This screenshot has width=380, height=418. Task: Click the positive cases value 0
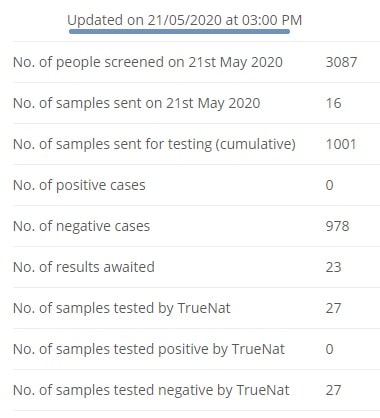point(329,185)
